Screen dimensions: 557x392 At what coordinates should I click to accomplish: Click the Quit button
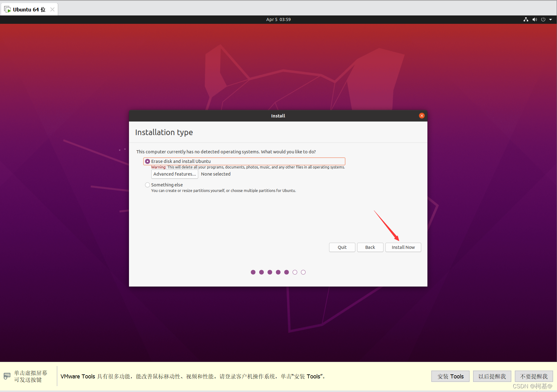tap(342, 247)
